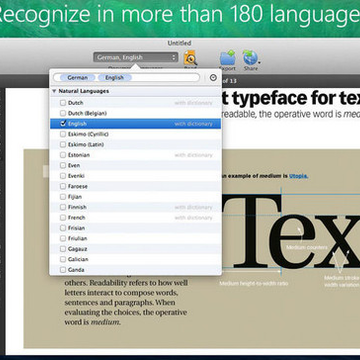
Task: Click the Natural Languages header text
Action: click(84, 91)
